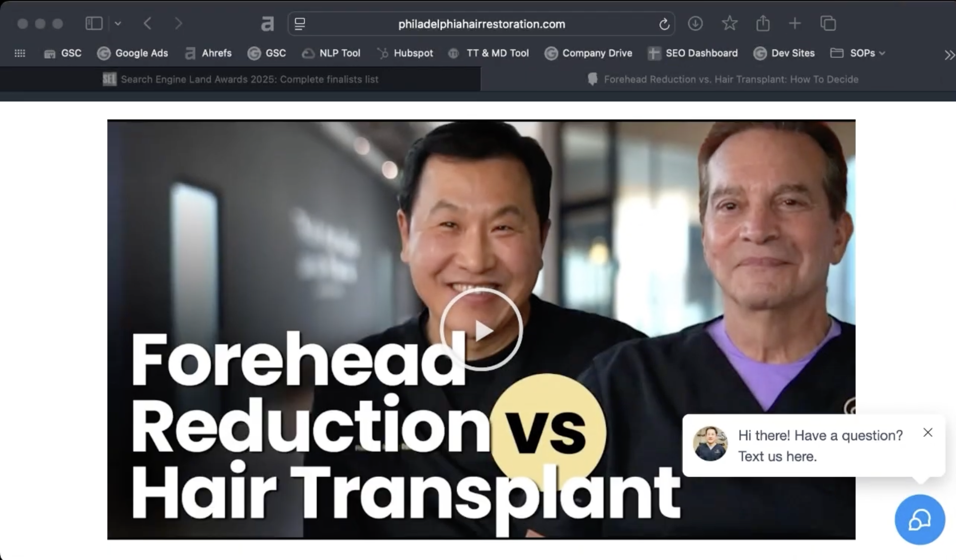Dismiss the 'Have a question?' chat popup
This screenshot has height=560, width=956.
tap(928, 432)
